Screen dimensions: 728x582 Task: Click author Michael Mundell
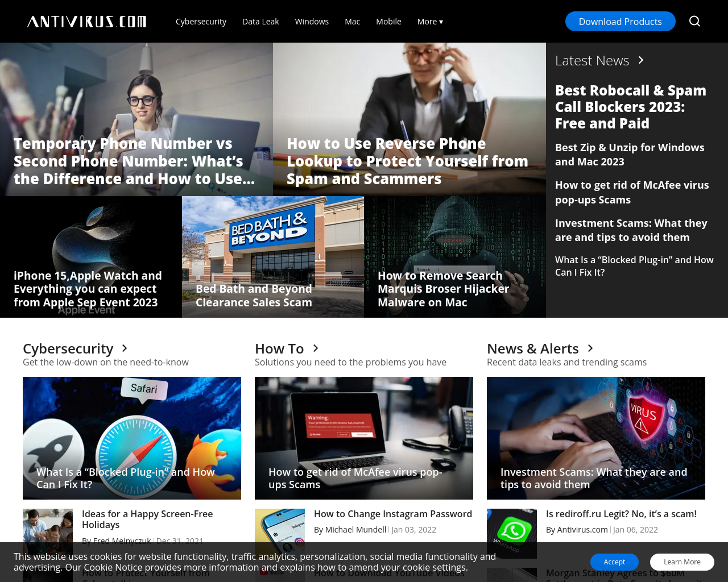(355, 530)
